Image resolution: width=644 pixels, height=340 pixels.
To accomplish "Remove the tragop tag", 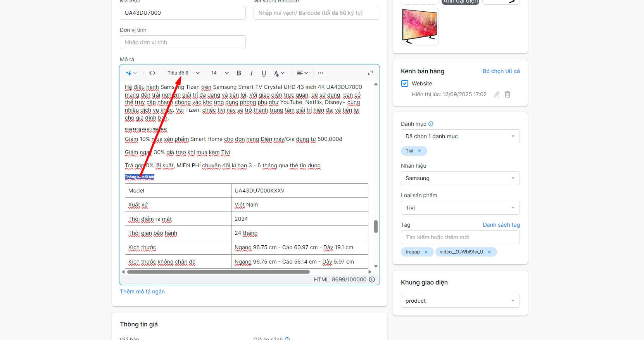I will pyautogui.click(x=426, y=252).
